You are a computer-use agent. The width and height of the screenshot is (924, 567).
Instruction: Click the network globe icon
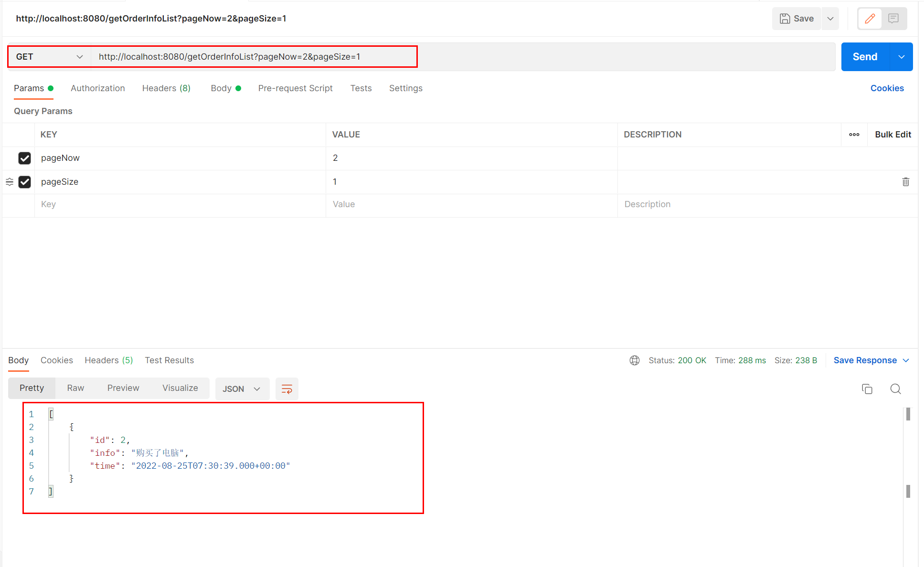pos(635,360)
